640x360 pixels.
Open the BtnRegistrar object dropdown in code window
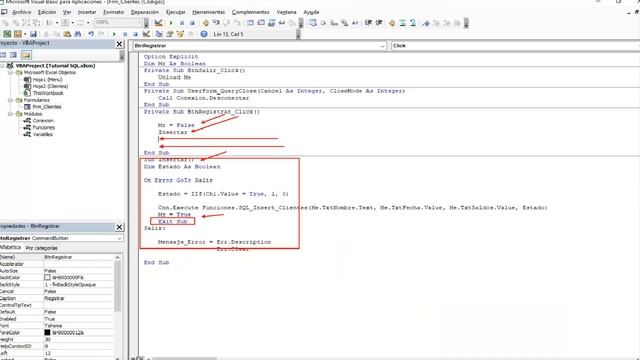click(382, 46)
